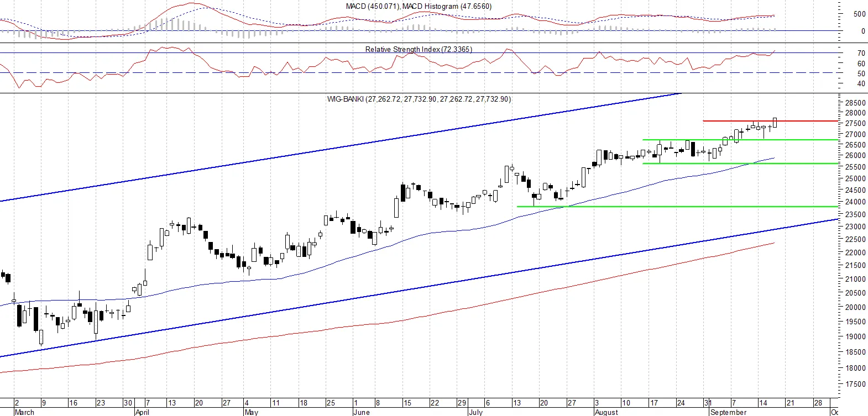Select the 25500 price axis value
The image size is (868, 416).
point(855,167)
